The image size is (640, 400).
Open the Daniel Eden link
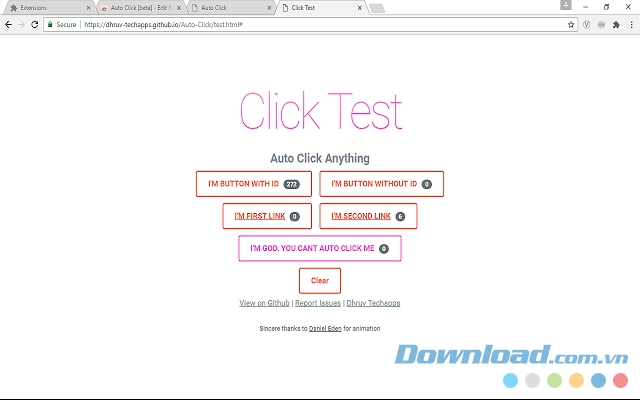[x=325, y=329]
